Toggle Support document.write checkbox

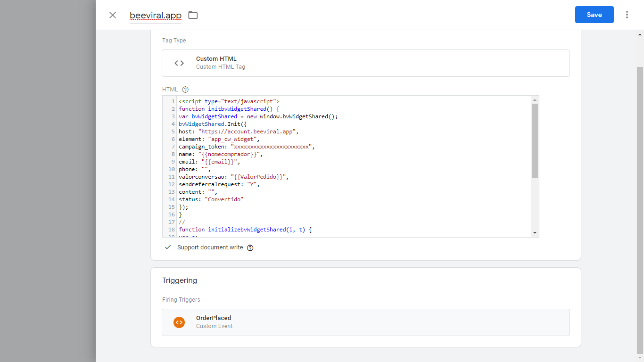coord(168,247)
